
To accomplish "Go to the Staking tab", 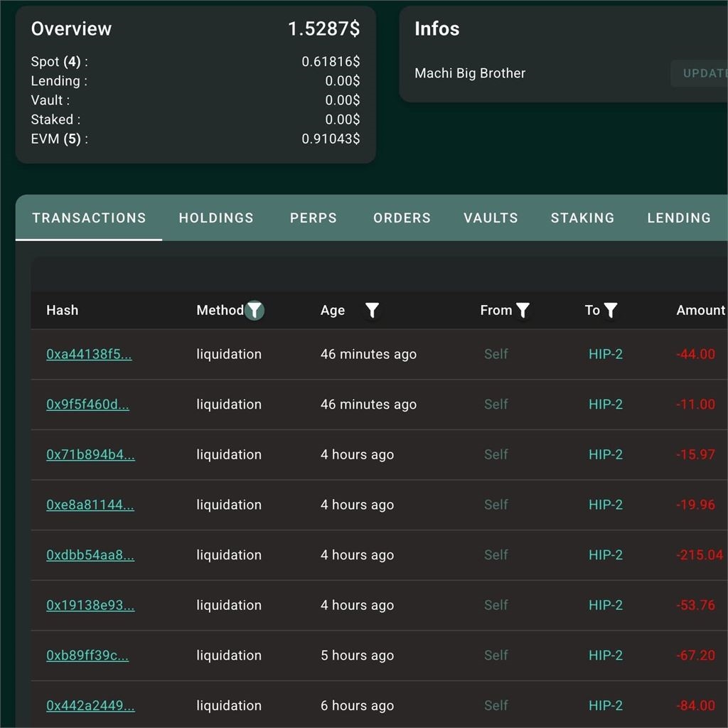I will pyautogui.click(x=583, y=218).
